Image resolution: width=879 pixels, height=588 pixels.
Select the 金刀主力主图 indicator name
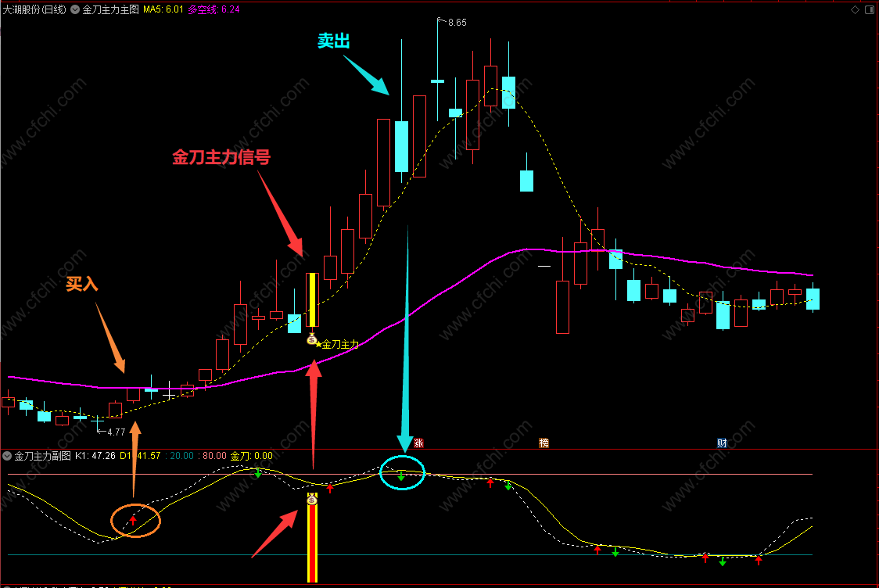click(110, 9)
